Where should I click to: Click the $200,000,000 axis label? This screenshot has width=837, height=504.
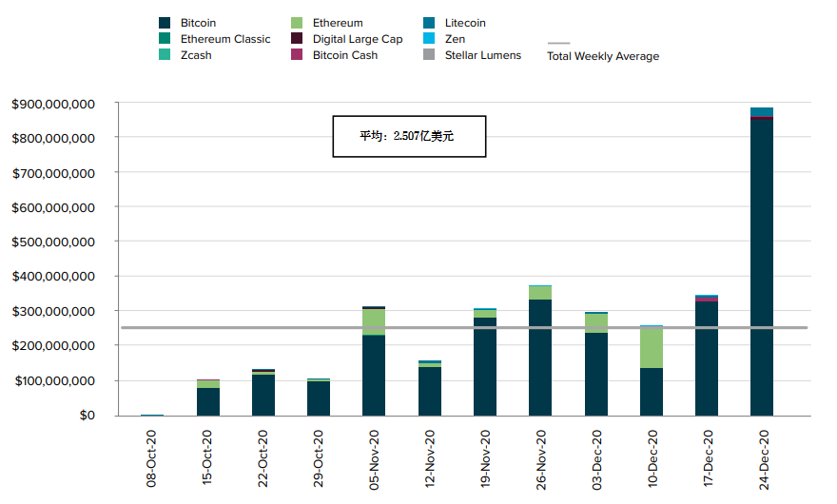tap(53, 345)
